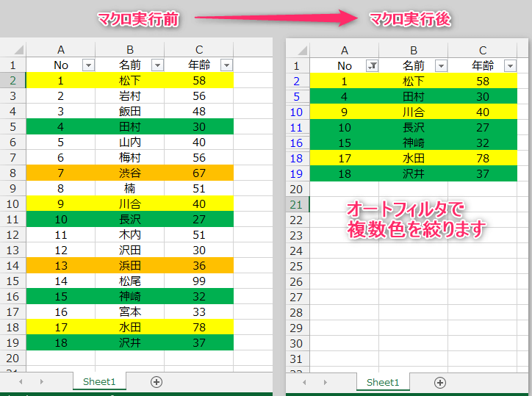Click age cell 48 in left sheet

[199, 111]
